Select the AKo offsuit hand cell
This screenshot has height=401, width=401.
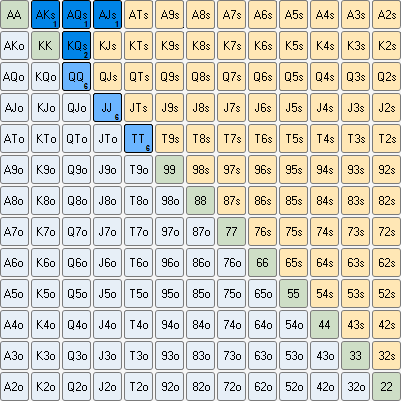click(x=14, y=46)
